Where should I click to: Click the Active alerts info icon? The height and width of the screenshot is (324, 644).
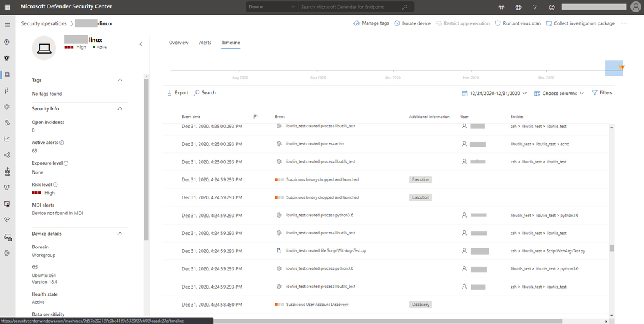point(62,143)
